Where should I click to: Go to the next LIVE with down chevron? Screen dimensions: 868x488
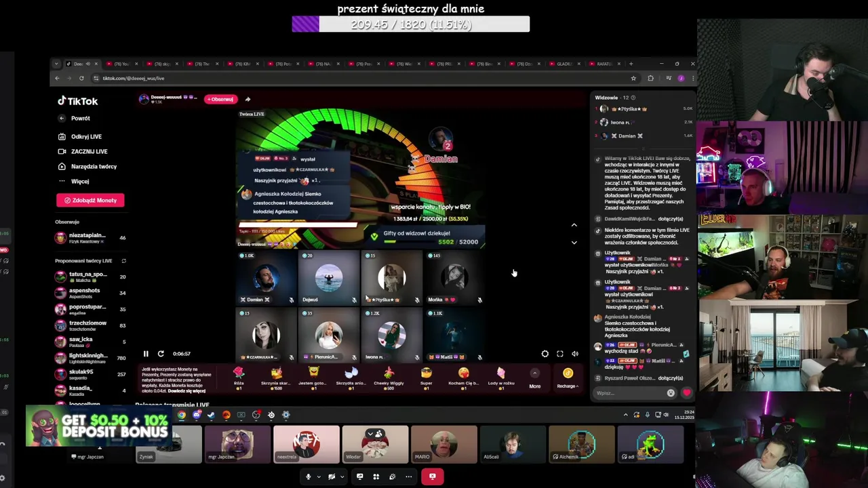point(574,242)
